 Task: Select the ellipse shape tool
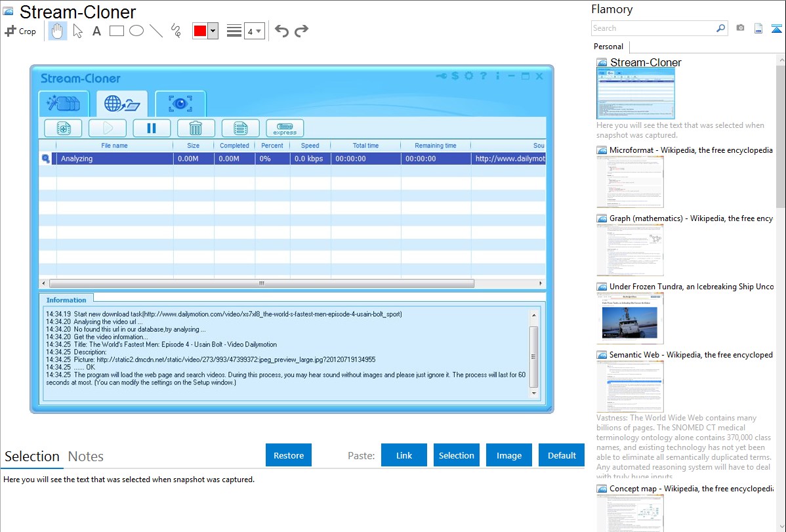[x=136, y=31]
